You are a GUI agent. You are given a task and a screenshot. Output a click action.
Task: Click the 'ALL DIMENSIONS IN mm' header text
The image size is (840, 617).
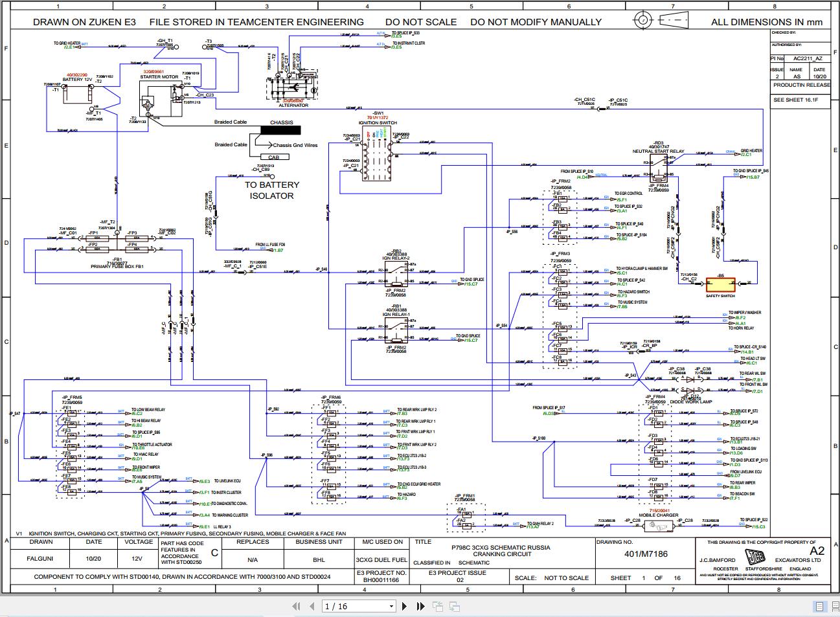pos(767,22)
